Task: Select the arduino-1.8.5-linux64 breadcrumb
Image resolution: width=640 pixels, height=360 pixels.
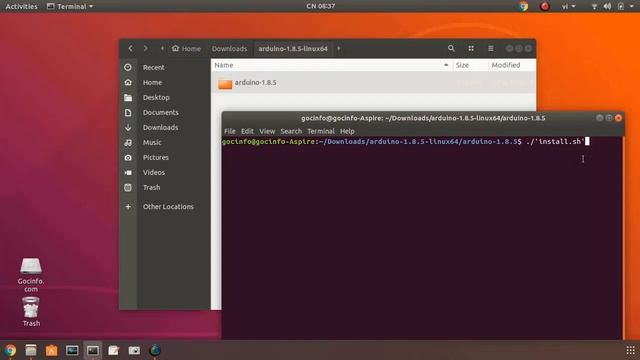Action: (x=293, y=49)
